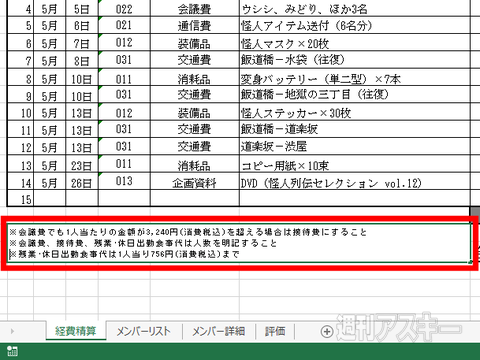480x360 pixels.
Task: Click the macro recording status bar icon
Action: [12, 351]
